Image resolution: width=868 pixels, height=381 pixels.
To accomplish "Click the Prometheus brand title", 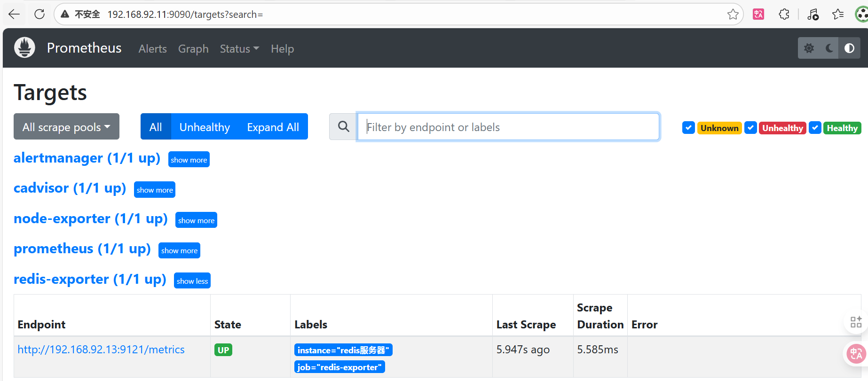I will coord(84,47).
